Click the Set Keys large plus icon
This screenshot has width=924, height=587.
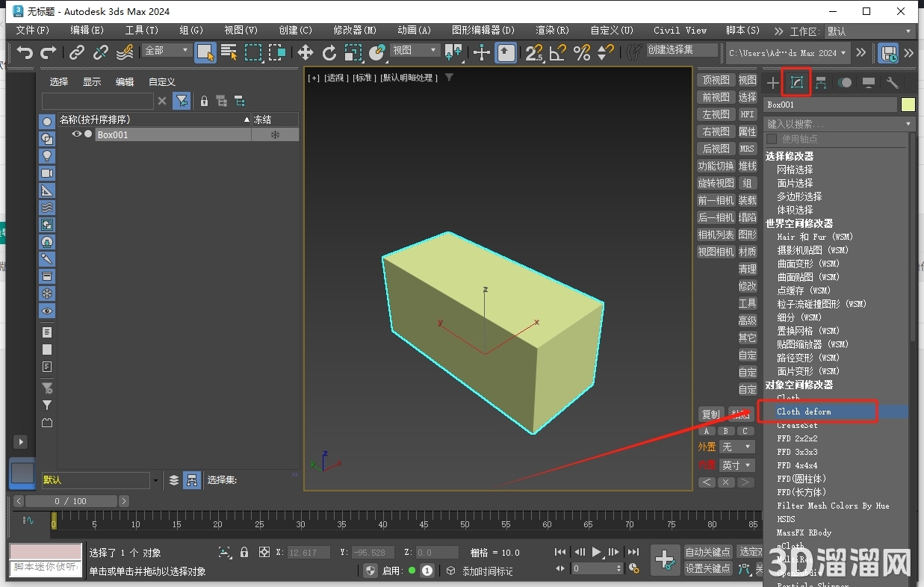tap(665, 560)
